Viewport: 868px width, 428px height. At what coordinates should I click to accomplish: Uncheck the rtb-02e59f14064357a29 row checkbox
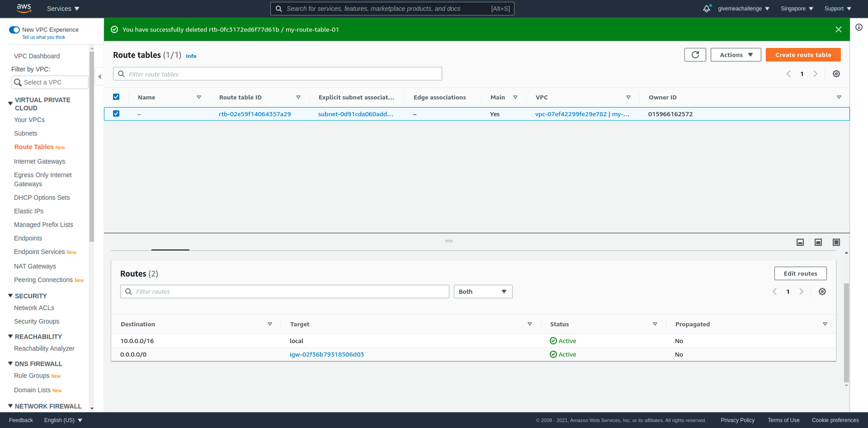point(116,114)
